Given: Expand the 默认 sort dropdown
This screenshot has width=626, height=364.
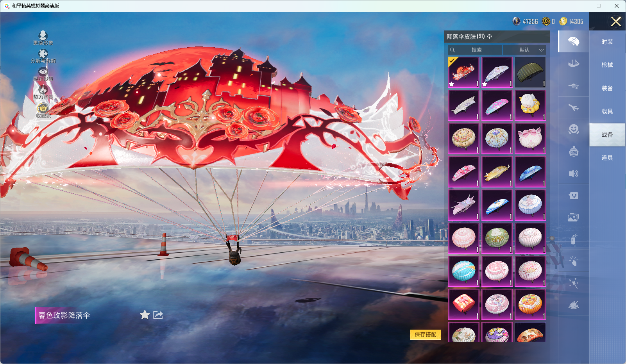Looking at the screenshot, I should [x=524, y=50].
